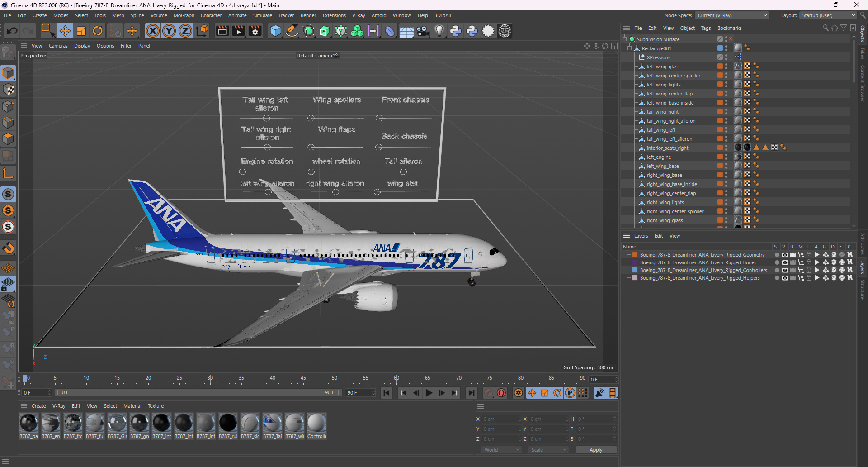Enable Texture mode in left palette

(x=8, y=90)
